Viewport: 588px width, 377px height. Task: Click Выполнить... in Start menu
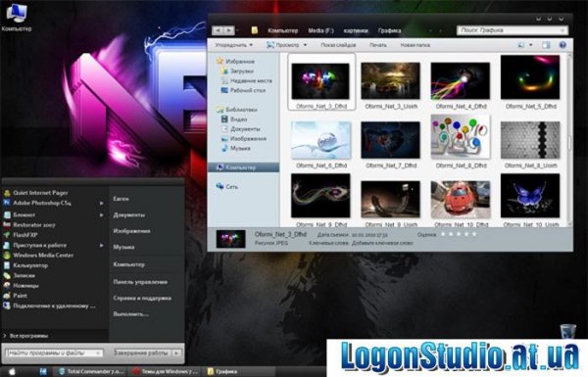point(131,313)
